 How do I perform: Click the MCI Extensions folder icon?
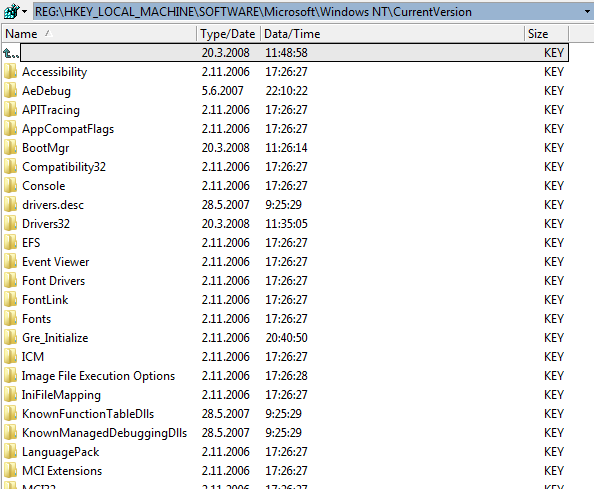click(x=11, y=470)
